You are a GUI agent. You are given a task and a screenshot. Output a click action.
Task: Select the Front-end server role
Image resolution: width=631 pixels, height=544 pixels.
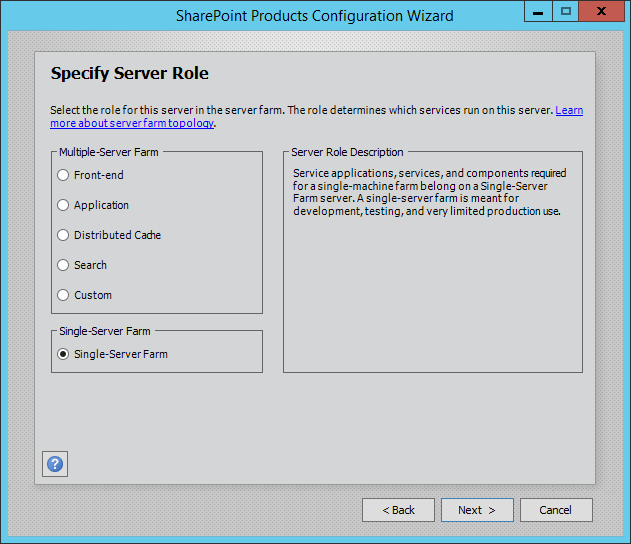[64, 175]
